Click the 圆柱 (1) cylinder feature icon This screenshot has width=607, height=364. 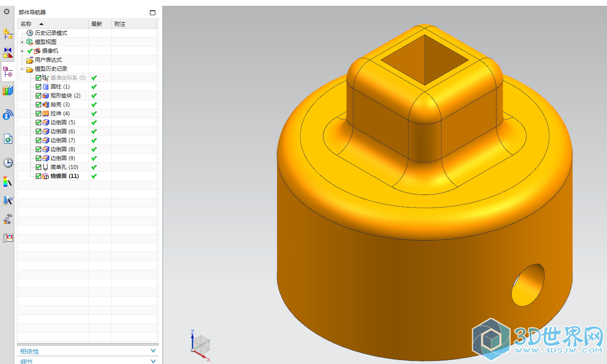coord(46,87)
